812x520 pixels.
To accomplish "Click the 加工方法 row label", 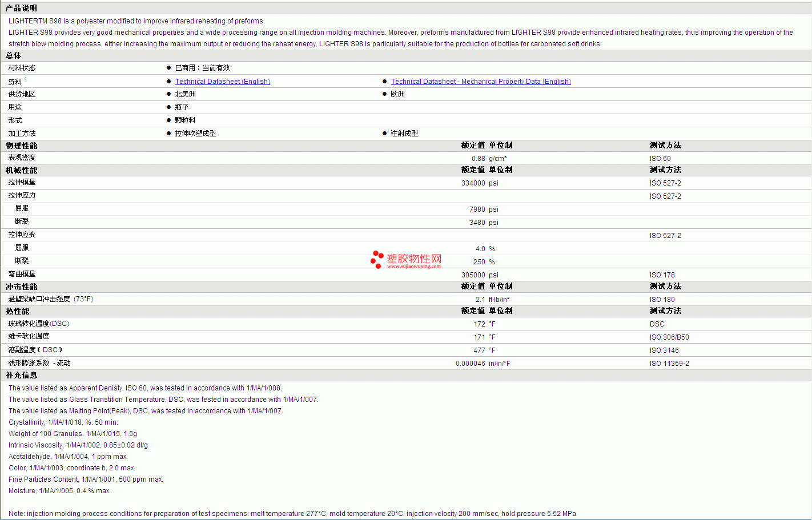I will click(x=22, y=134).
